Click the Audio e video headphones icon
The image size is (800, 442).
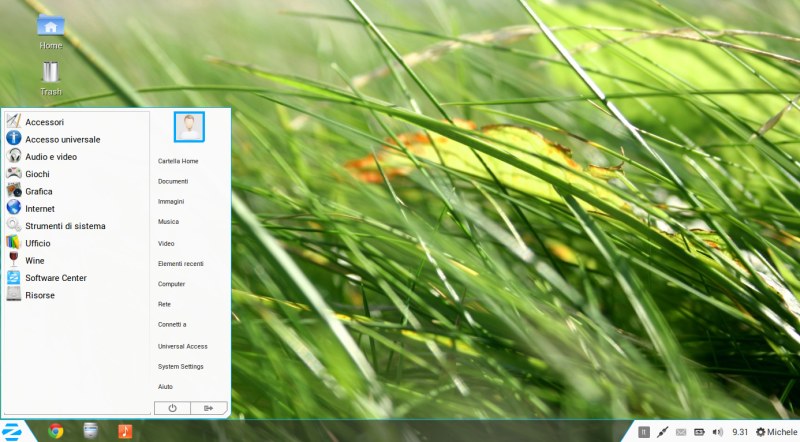pos(14,156)
